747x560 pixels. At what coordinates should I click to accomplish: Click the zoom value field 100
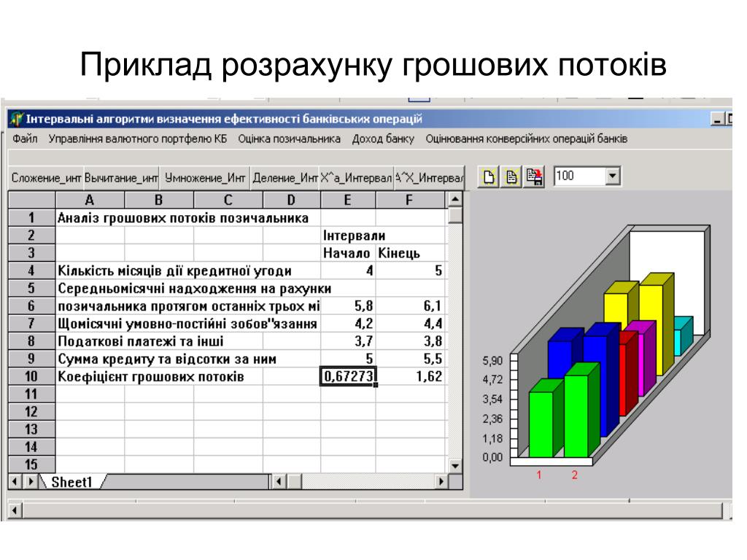pos(580,176)
